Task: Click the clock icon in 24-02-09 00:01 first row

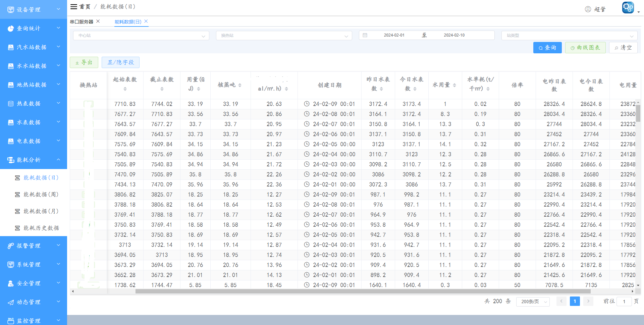Action: coord(307,104)
